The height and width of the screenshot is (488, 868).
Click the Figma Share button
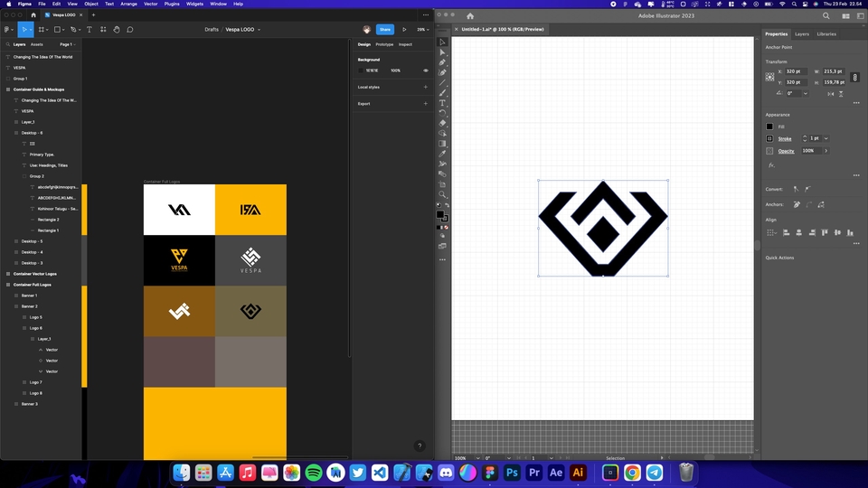tap(385, 29)
